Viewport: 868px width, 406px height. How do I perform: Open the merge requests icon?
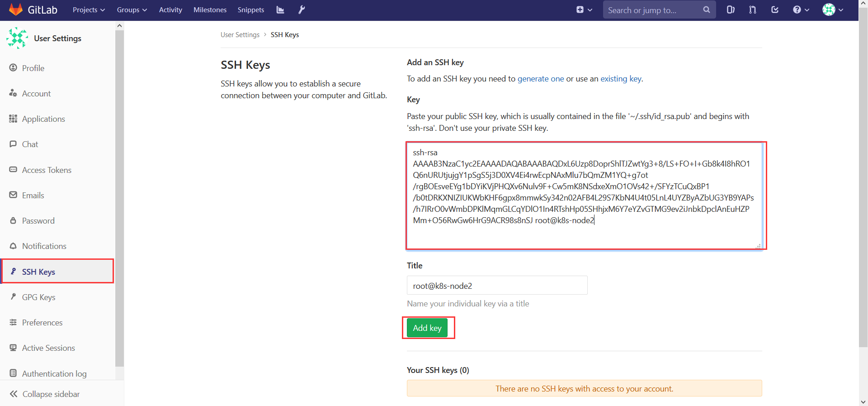753,10
